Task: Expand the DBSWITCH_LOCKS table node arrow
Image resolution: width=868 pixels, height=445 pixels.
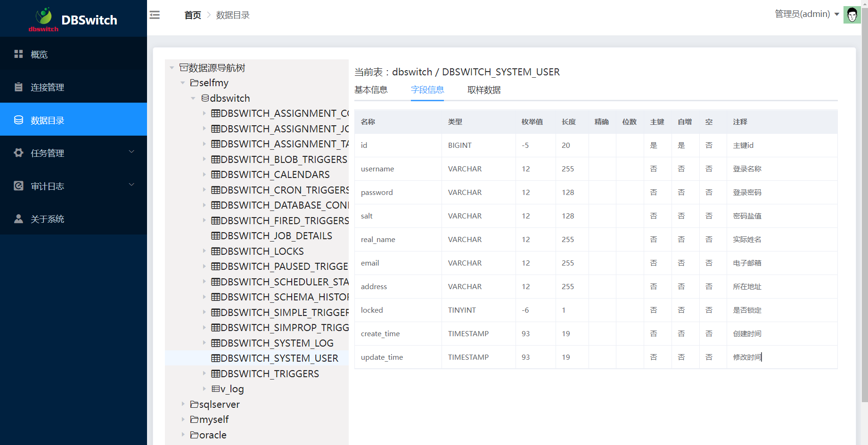Action: coord(204,251)
